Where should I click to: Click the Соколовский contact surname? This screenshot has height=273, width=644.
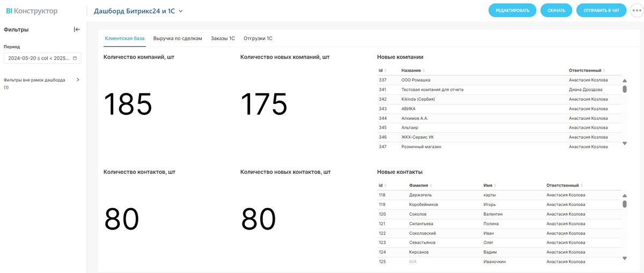pyautogui.click(x=422, y=233)
